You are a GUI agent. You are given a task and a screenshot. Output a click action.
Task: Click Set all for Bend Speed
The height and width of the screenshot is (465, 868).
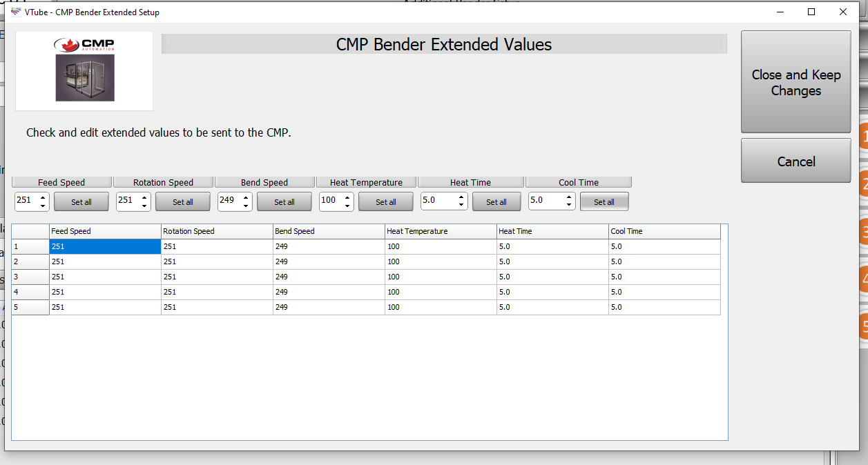pos(284,201)
